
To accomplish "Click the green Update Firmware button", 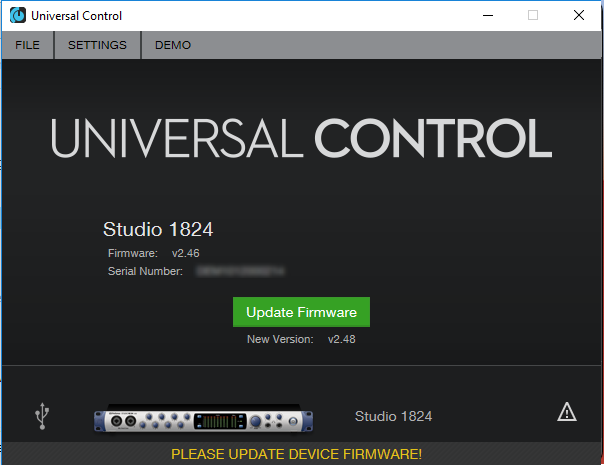I will [x=301, y=312].
